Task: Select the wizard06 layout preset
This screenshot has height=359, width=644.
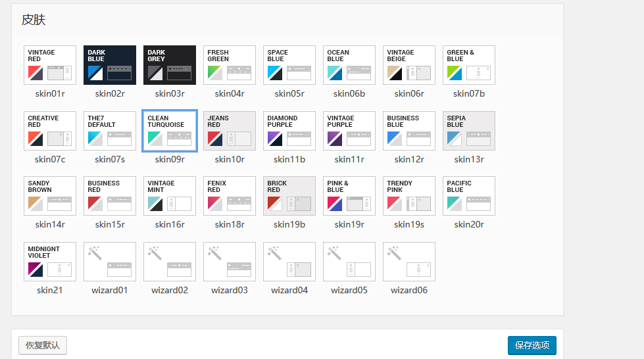Action: (x=409, y=262)
